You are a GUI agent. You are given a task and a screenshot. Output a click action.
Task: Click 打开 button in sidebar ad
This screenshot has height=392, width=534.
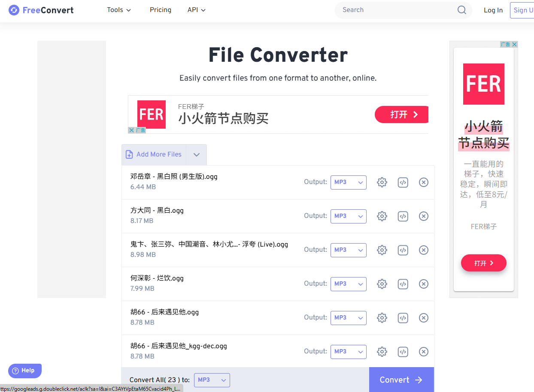[x=484, y=263]
